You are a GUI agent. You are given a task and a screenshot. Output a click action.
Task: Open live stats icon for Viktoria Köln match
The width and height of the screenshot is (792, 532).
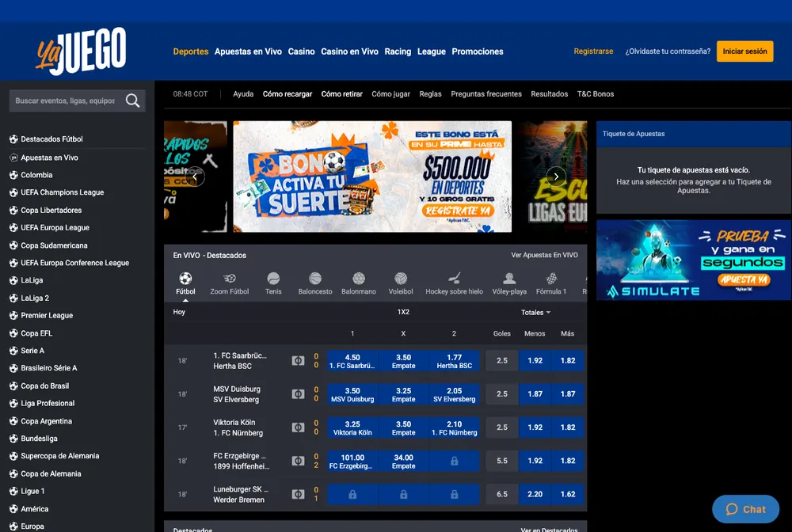(x=298, y=427)
